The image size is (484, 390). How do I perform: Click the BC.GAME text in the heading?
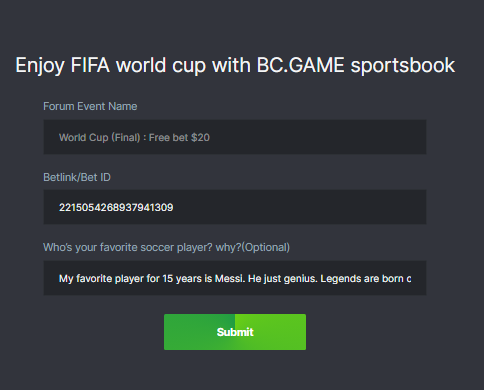(x=300, y=65)
